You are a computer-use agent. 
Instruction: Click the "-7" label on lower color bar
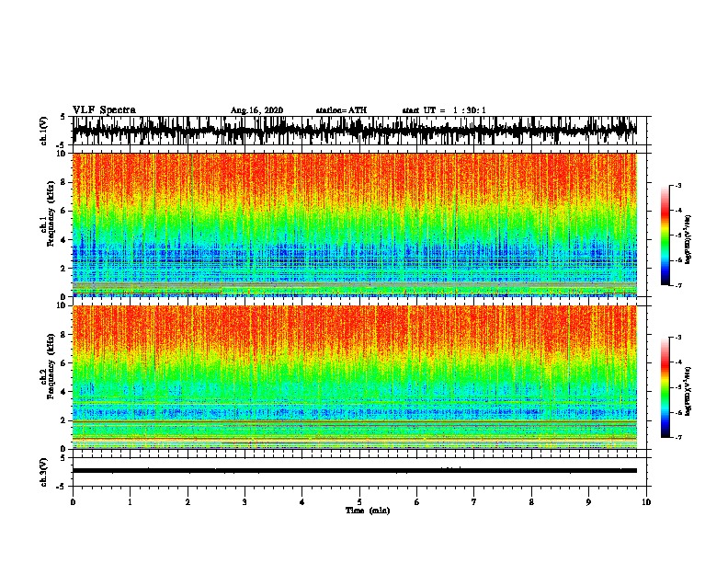[x=678, y=437]
